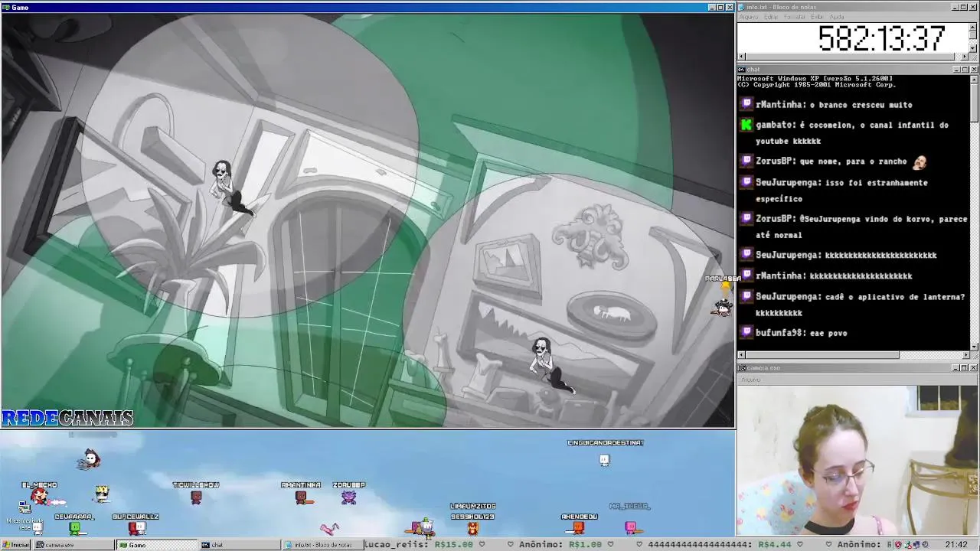Open the Arquivo menu in camera.exe window
Viewport: 980px width, 551px height.
[750, 380]
